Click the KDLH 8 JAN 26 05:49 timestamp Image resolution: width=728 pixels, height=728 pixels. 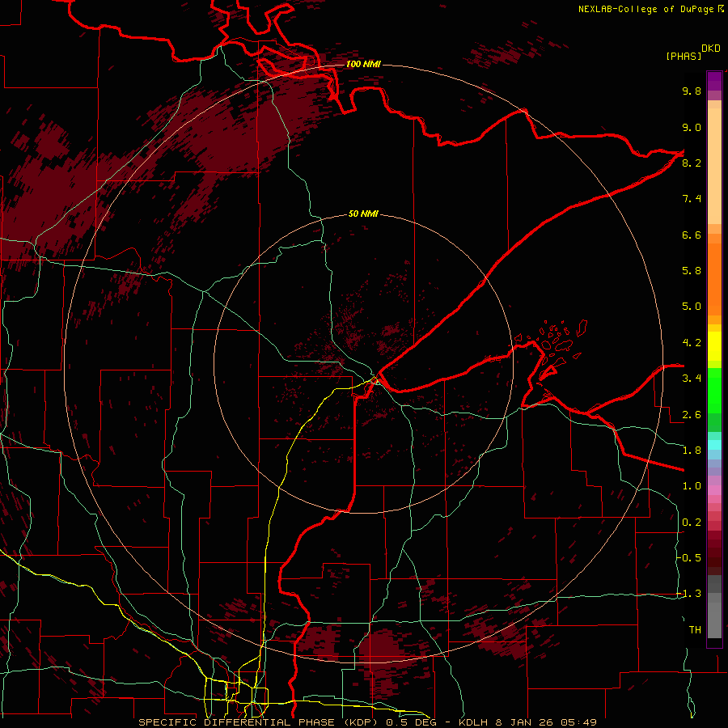click(x=527, y=722)
